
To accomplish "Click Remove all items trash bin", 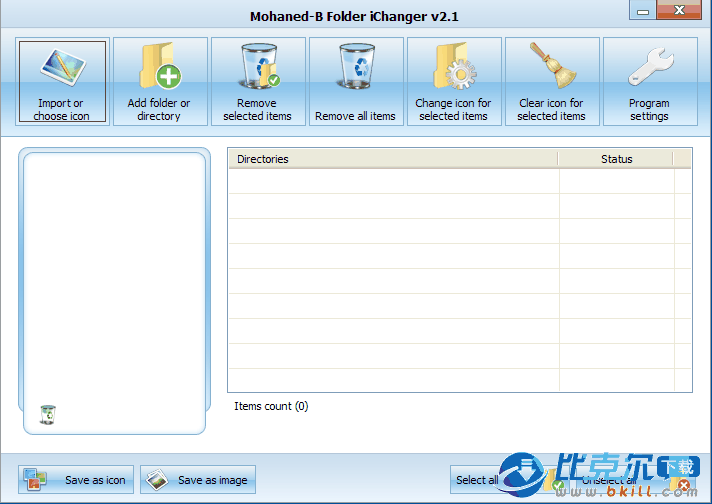I will point(356,82).
